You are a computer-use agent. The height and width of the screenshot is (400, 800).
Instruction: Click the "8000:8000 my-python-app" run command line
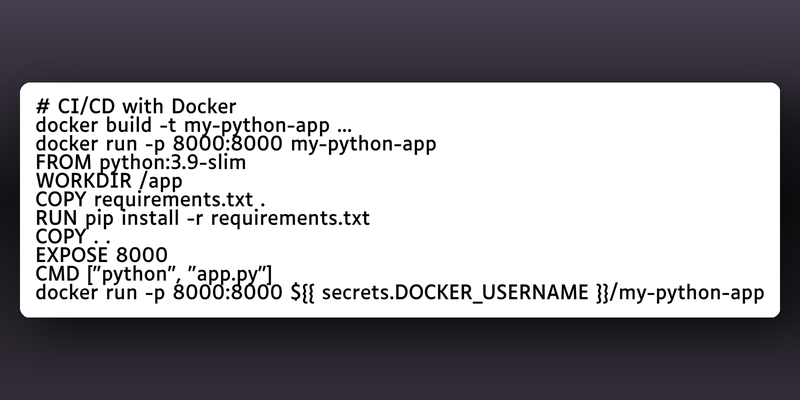[236, 144]
